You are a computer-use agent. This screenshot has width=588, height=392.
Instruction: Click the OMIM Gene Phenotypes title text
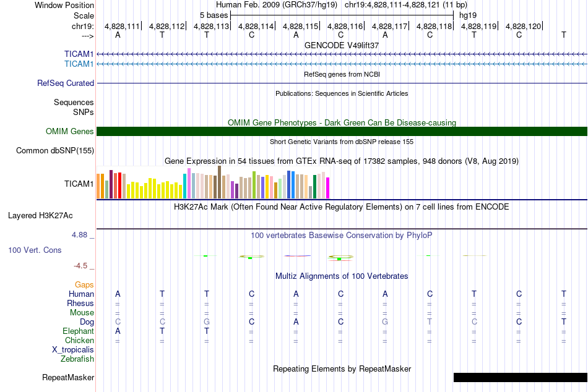coord(342,123)
